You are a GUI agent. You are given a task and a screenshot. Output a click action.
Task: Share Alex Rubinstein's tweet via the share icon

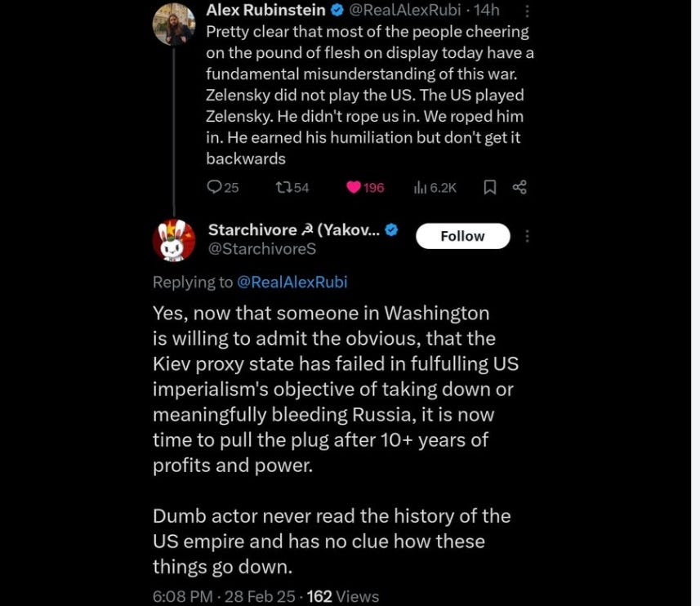[519, 187]
